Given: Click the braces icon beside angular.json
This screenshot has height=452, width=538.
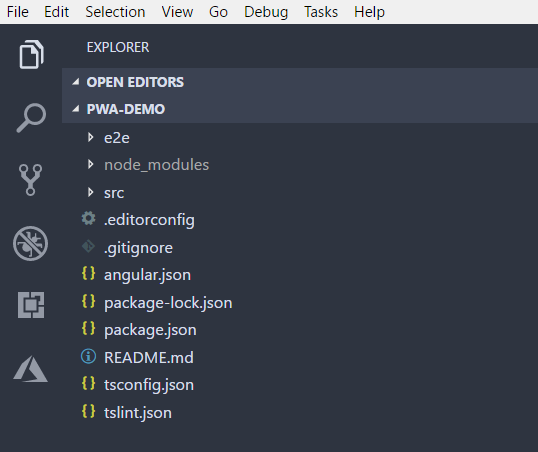Looking at the screenshot, I should pos(89,274).
